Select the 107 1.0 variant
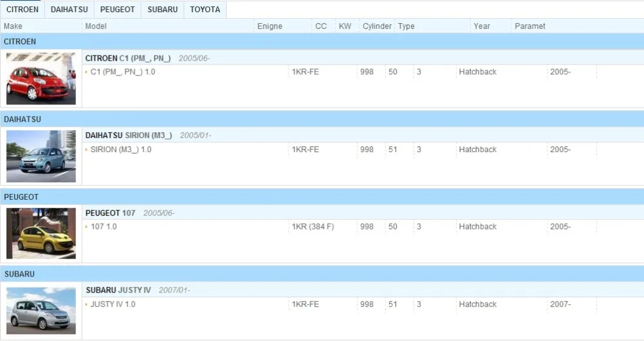This screenshot has height=341, width=644. [104, 227]
